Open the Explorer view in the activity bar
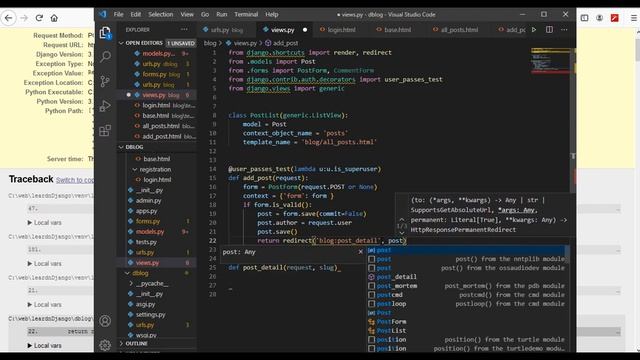The image size is (640, 360). [x=105, y=33]
